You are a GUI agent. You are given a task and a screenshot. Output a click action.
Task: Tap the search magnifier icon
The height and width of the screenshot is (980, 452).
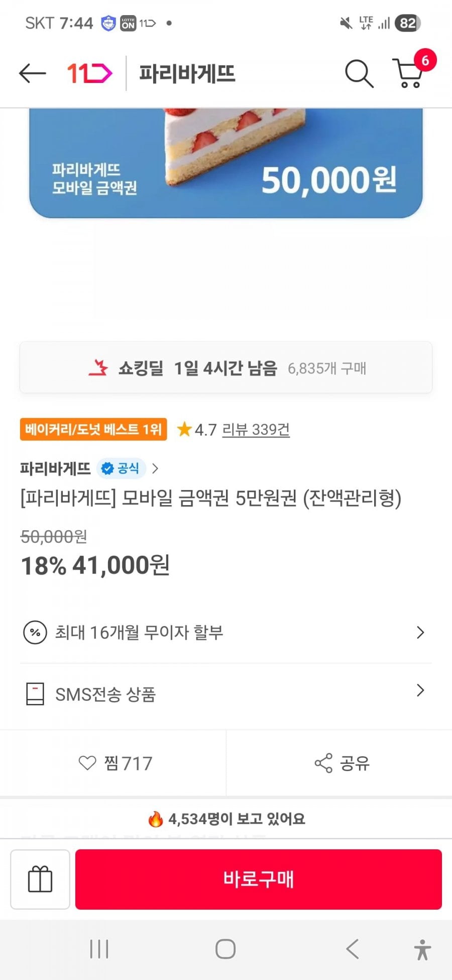click(x=359, y=74)
